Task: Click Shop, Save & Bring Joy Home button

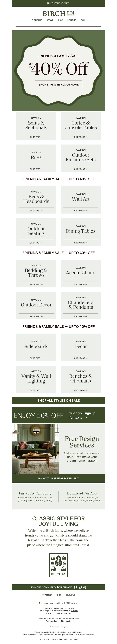Action: (58, 85)
